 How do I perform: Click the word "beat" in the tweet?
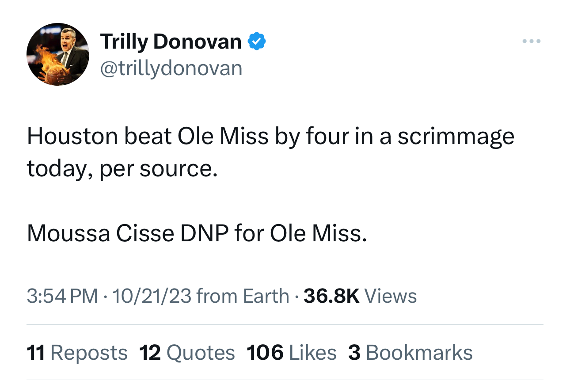(x=147, y=136)
